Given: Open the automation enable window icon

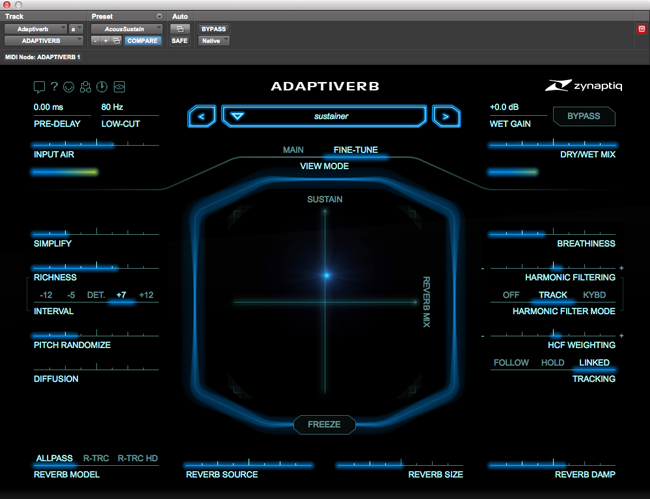Looking at the screenshot, I should 180,29.
